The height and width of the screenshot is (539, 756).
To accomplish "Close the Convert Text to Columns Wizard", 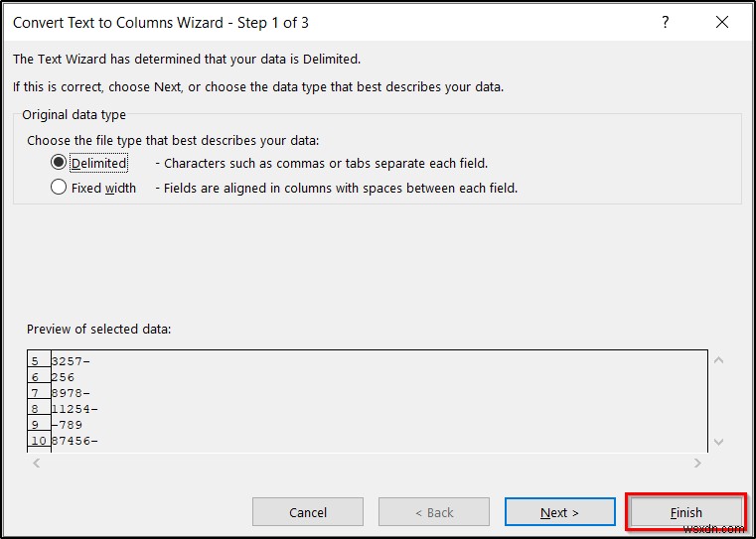I will [x=722, y=22].
